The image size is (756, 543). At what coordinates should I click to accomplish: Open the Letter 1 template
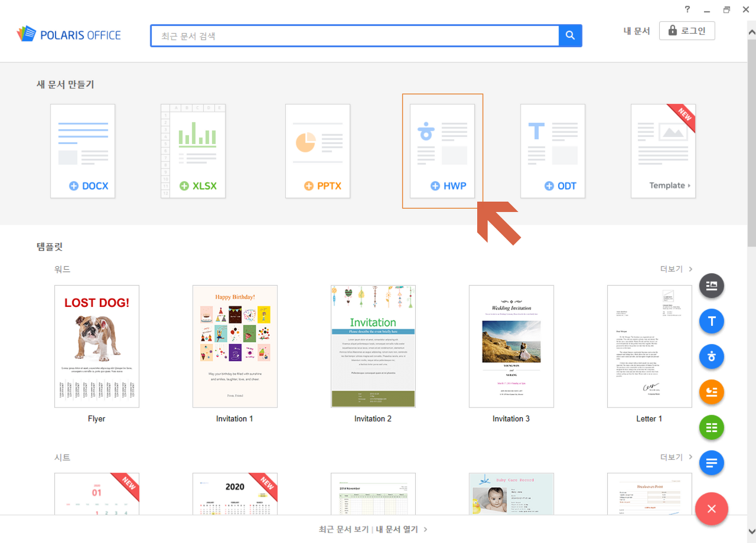(650, 346)
